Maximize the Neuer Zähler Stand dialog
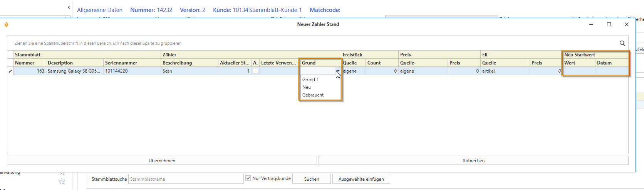The height and width of the screenshot is (190, 644). (x=609, y=24)
